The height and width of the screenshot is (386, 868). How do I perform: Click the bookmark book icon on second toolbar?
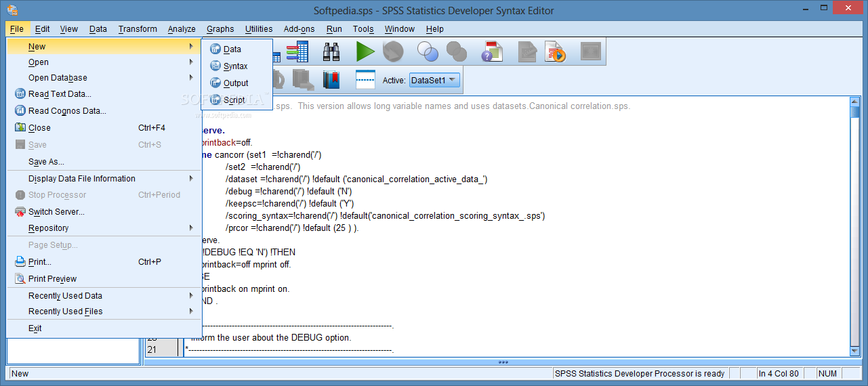pos(331,80)
